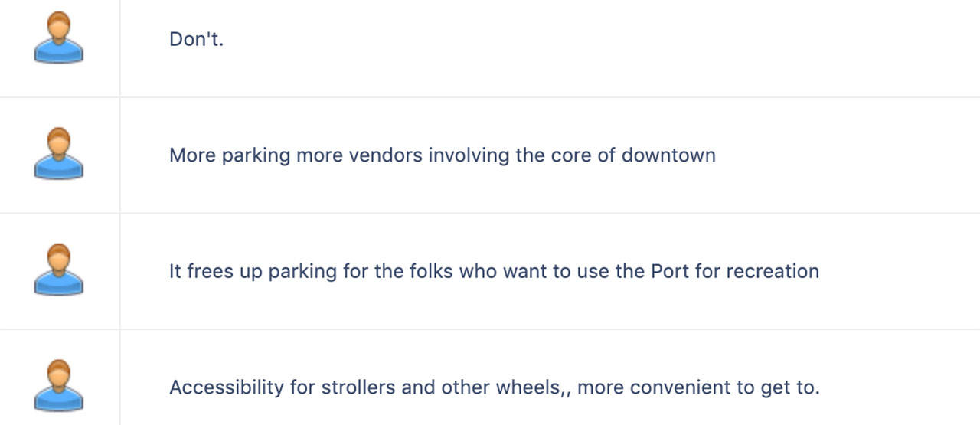980x425 pixels.
Task: Click the avatar beside "Accessibility for strollers" comment
Action: coord(59,387)
